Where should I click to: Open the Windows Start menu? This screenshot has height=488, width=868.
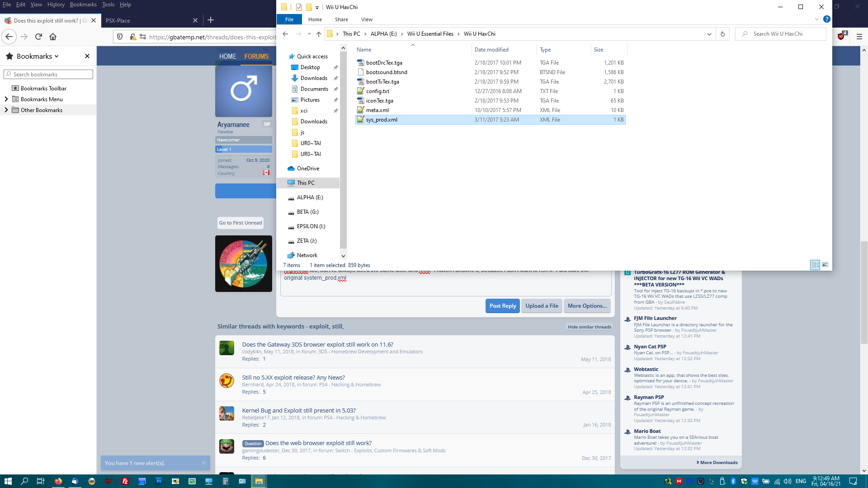pyautogui.click(x=8, y=481)
